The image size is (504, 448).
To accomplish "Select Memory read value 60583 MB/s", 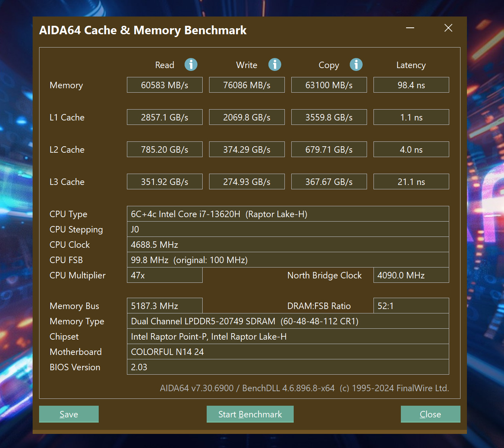I will [x=165, y=85].
